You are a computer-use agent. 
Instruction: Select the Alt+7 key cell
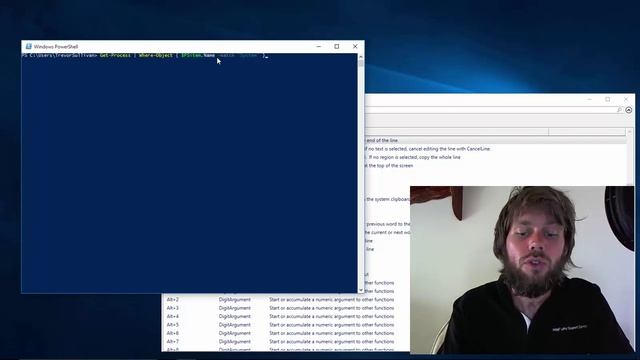click(173, 342)
